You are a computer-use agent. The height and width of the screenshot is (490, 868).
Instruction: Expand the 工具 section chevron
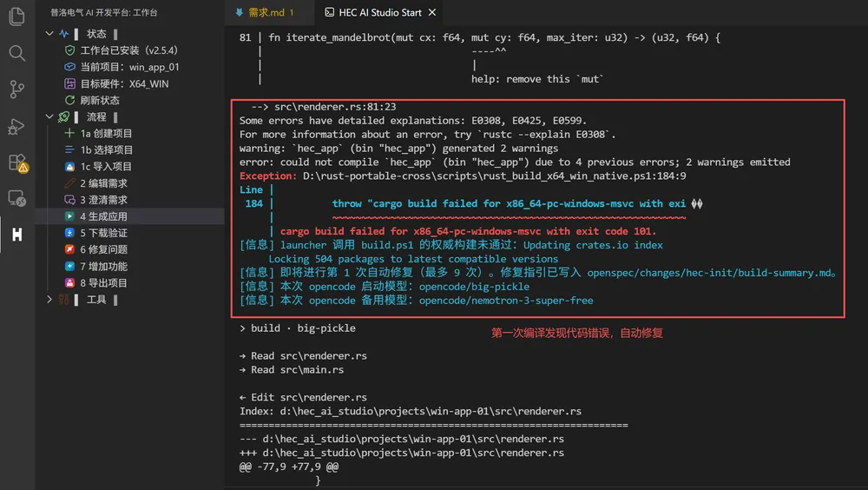[x=49, y=300]
